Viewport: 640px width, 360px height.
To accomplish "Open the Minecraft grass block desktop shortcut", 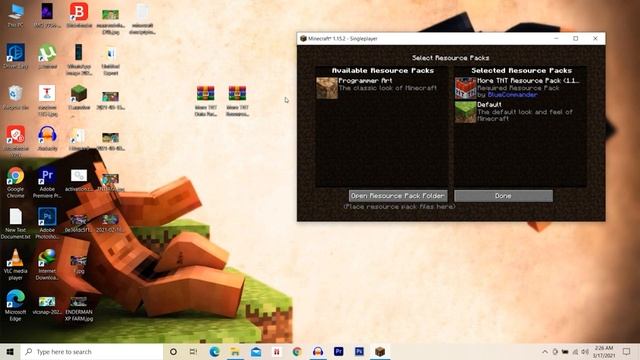I will pyautogui.click(x=79, y=97).
